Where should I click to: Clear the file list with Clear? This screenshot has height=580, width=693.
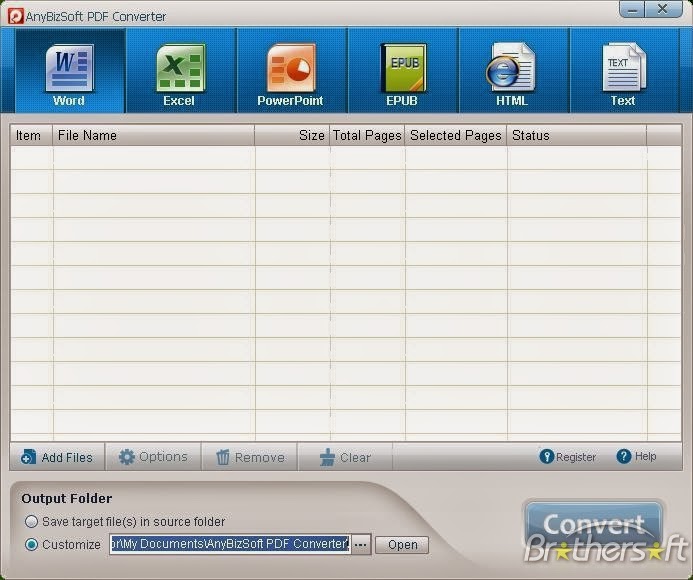click(345, 457)
